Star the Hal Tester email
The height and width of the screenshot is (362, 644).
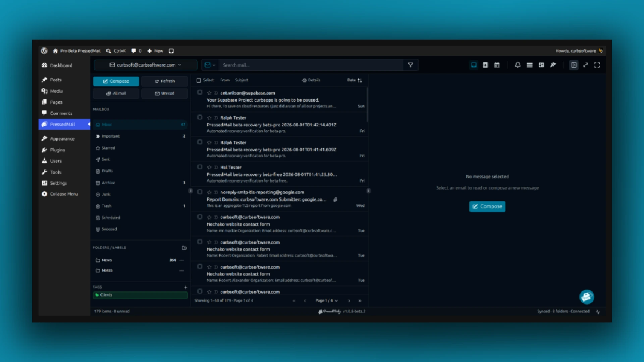coord(209,167)
